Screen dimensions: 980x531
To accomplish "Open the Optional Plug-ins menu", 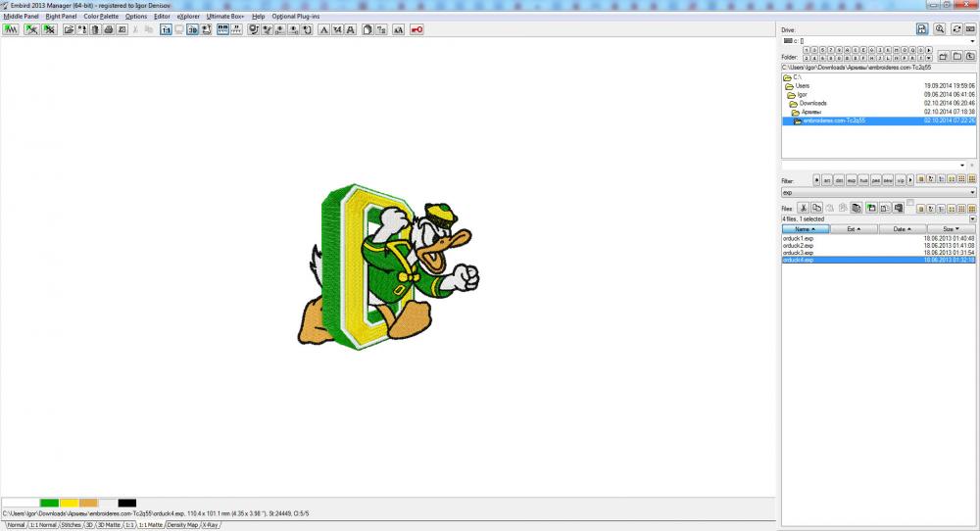I will click(296, 17).
